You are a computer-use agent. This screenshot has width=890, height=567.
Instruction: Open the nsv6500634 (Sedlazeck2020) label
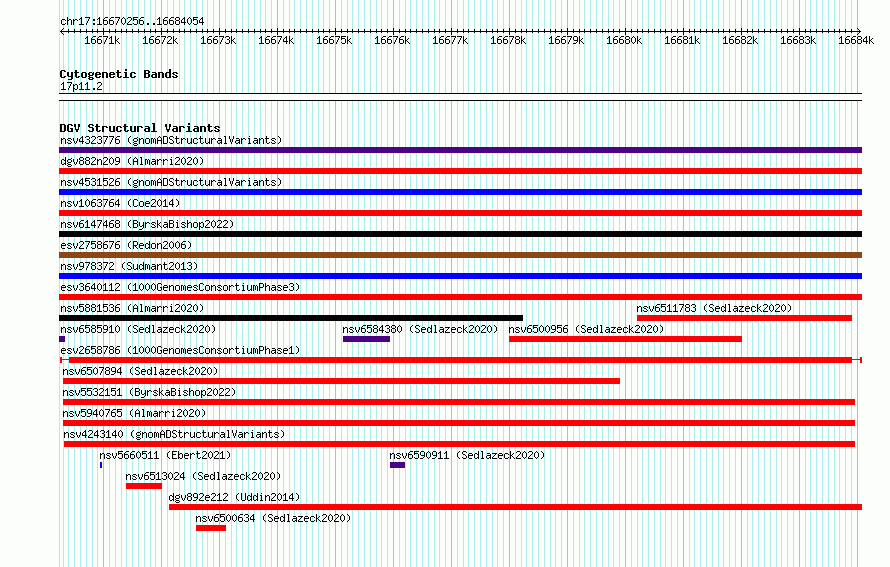[x=273, y=518]
